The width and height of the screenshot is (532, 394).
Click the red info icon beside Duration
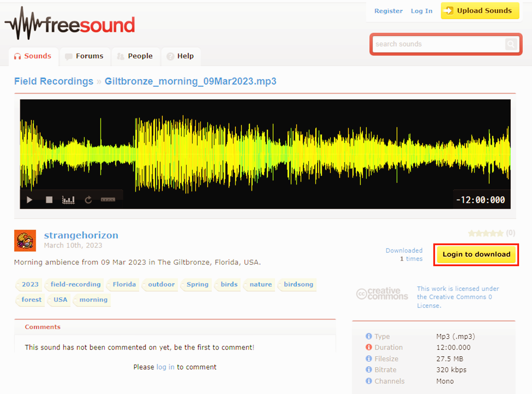[369, 347]
